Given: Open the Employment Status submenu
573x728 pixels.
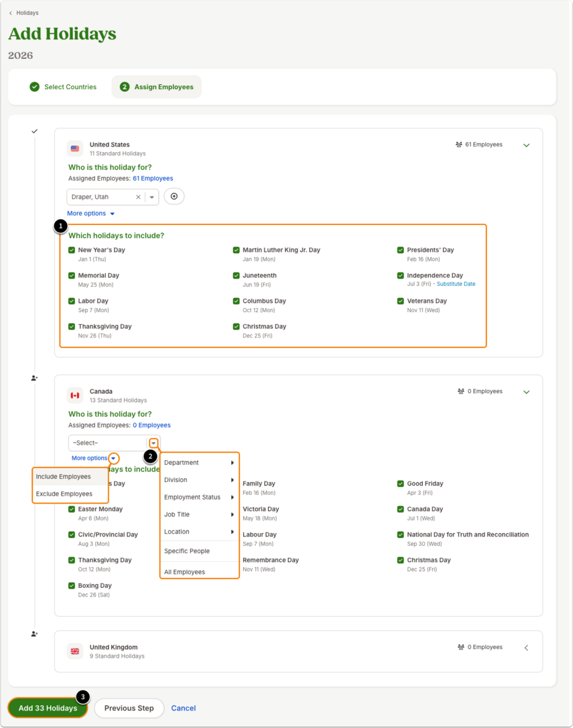Looking at the screenshot, I should (199, 497).
